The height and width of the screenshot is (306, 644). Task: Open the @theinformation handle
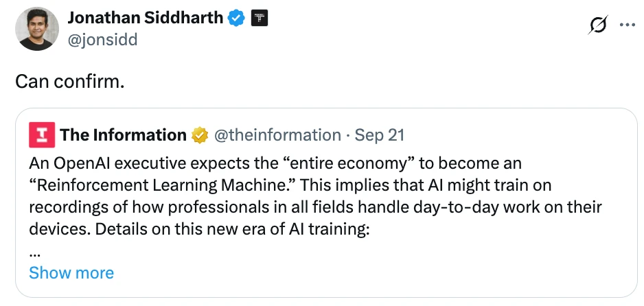(277, 135)
